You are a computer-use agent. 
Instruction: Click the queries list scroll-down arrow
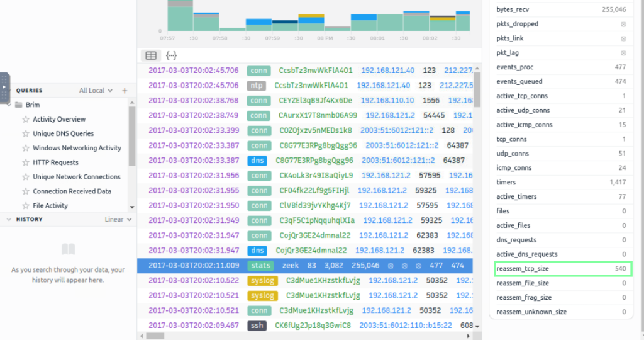pos(131,207)
